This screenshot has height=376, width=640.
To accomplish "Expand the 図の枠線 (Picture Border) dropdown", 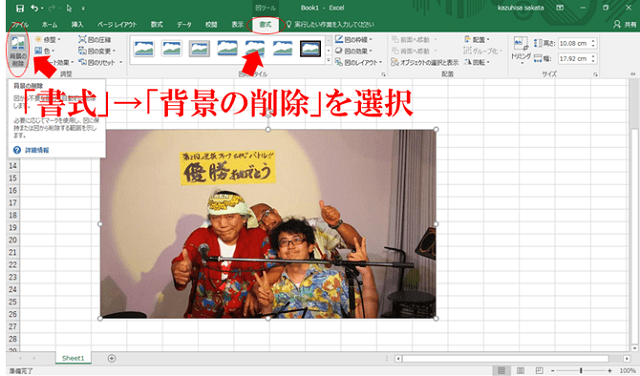I will [x=353, y=40].
